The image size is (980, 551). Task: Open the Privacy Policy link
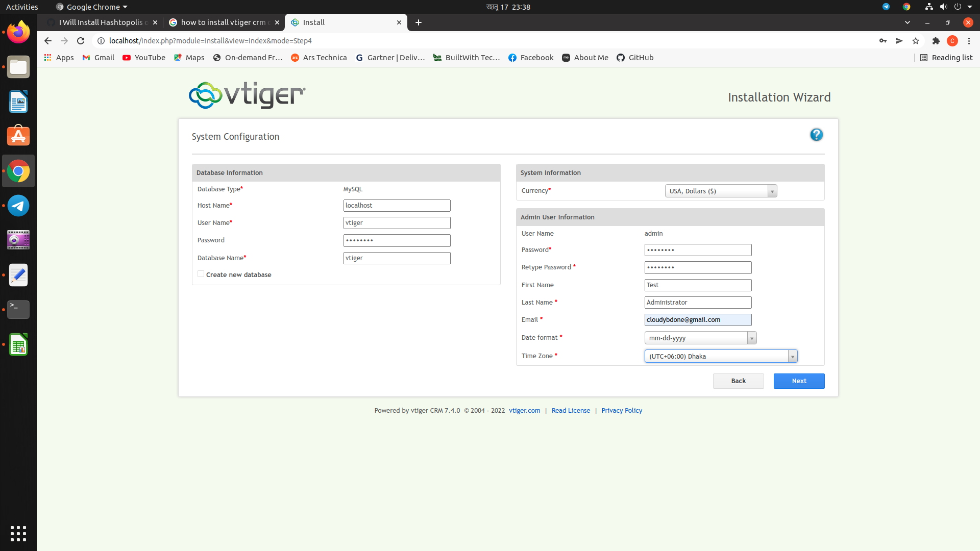click(x=622, y=411)
